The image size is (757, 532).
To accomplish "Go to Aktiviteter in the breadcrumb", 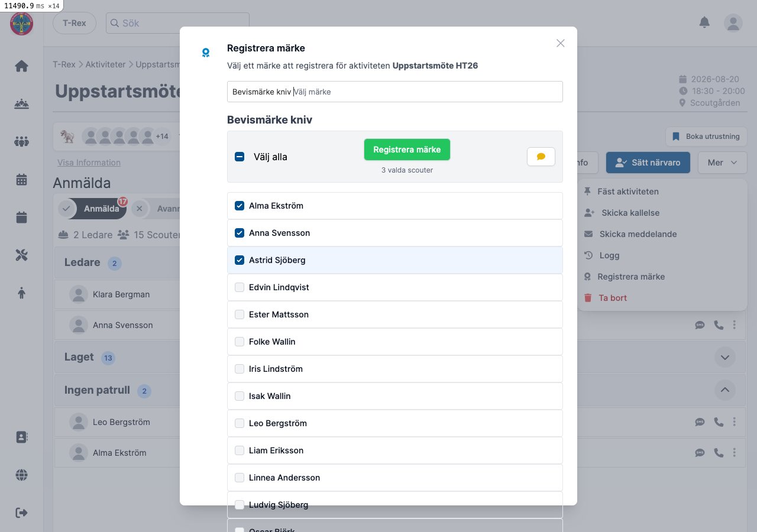I will 105,64.
